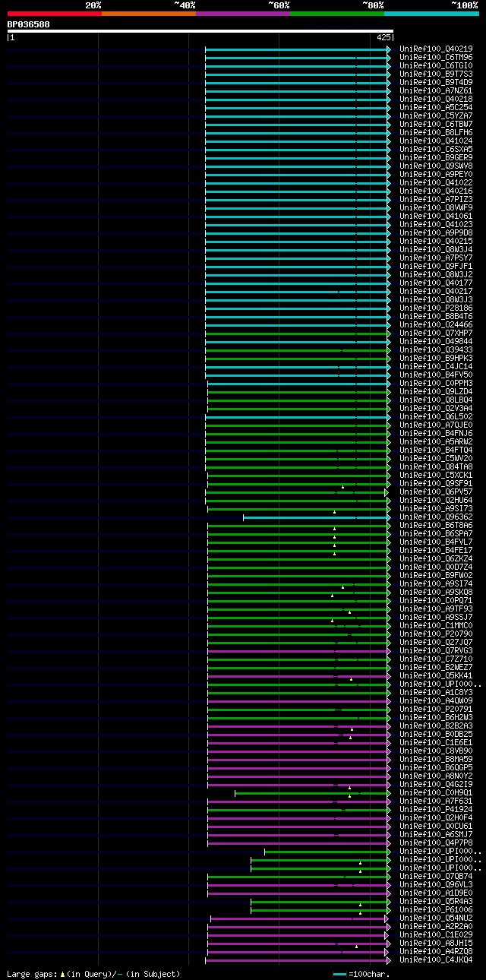486x980 pixels.
Task: Select the UniRef100_A9SKQ8 label
Action: click(436, 593)
